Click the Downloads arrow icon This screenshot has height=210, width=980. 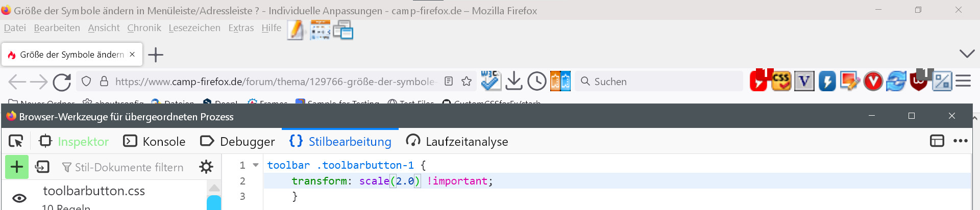tap(514, 81)
